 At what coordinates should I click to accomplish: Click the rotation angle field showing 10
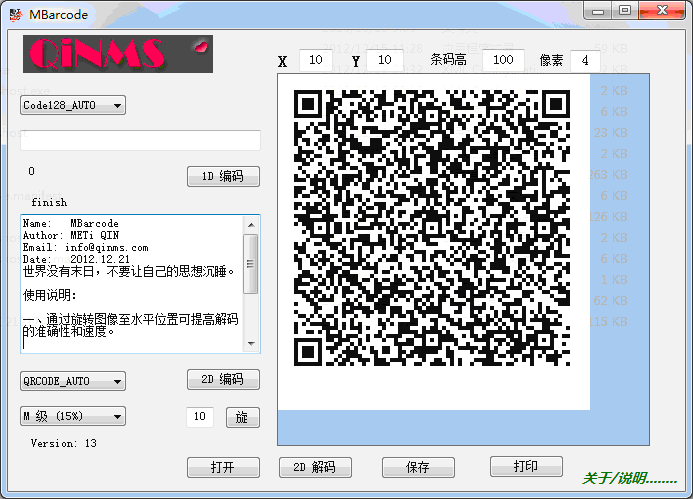tap(200, 417)
